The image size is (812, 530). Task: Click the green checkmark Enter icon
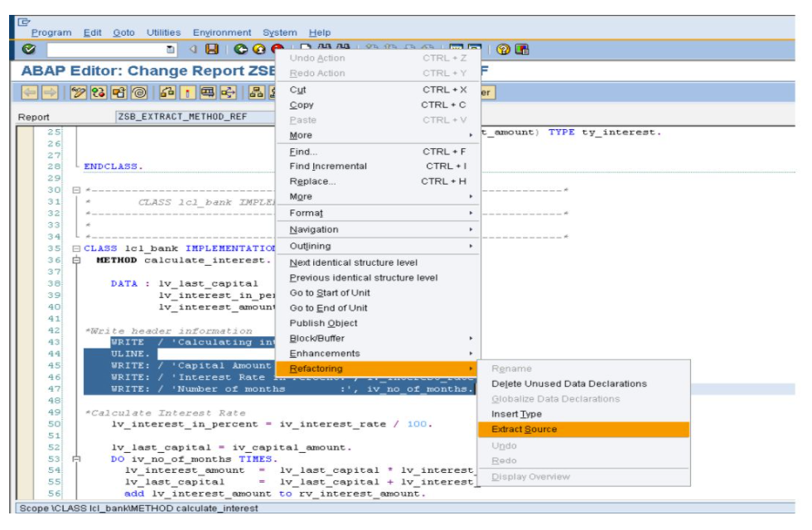click(x=28, y=49)
